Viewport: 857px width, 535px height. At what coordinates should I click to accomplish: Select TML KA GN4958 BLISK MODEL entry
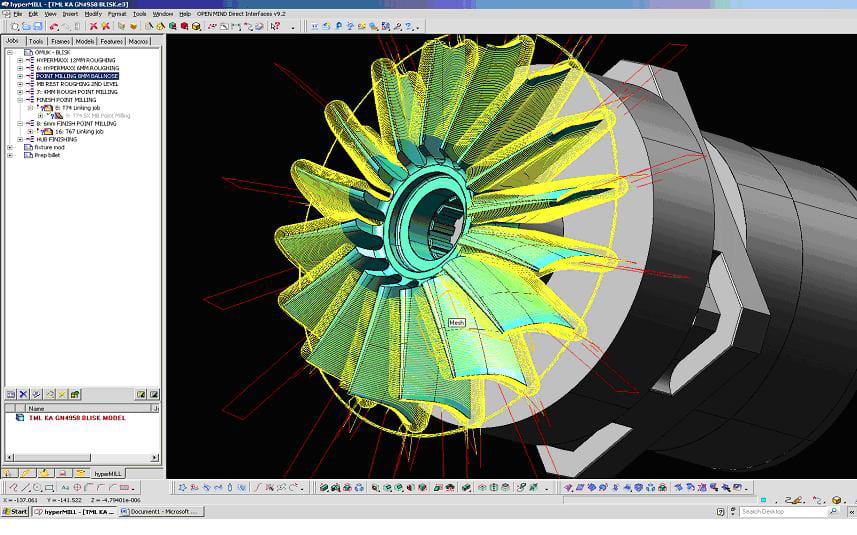(x=77, y=418)
